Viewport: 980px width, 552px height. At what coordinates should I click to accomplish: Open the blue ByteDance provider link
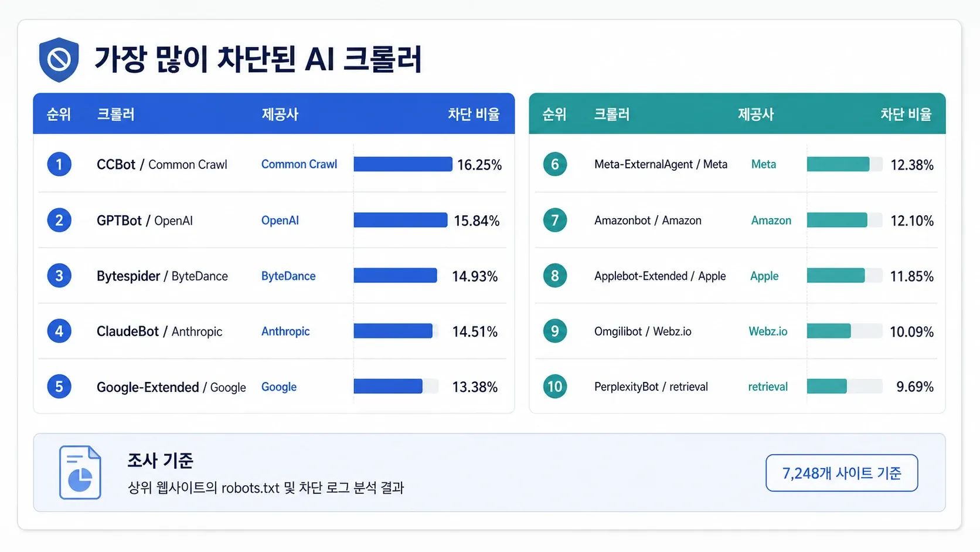[288, 276]
